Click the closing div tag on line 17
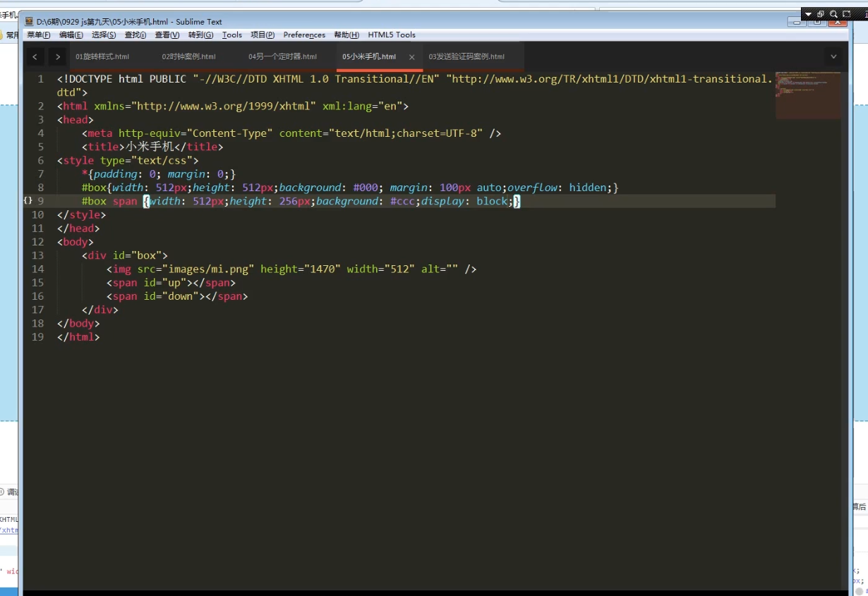 (100, 310)
